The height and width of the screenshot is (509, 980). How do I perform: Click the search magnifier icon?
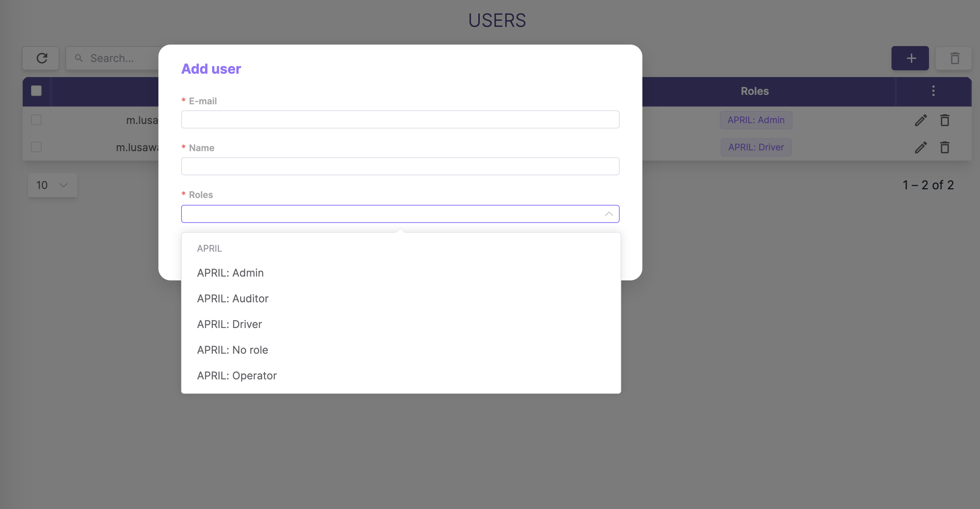(79, 58)
